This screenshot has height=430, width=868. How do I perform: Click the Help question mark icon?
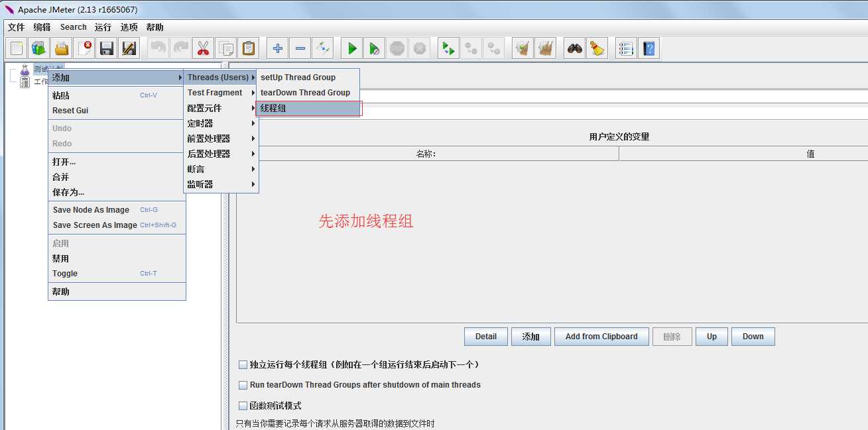pos(649,48)
